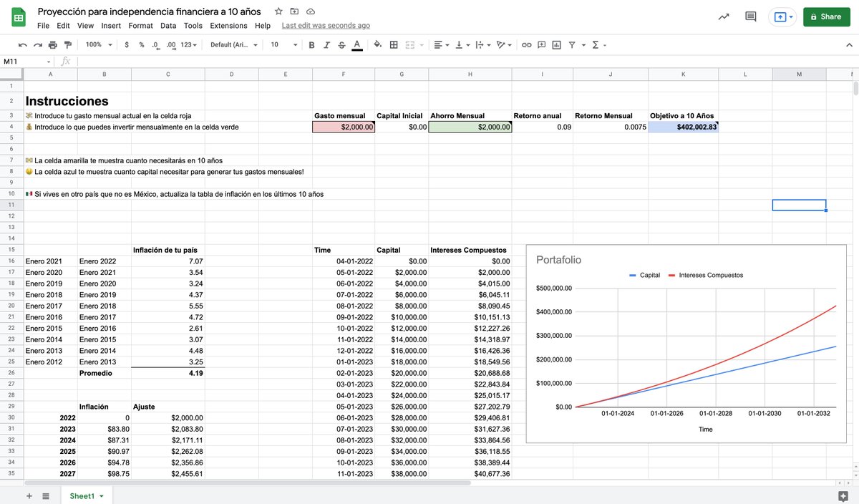The width and height of the screenshot is (859, 504).
Task: Add a new sheet with plus icon
Action: pyautogui.click(x=29, y=496)
